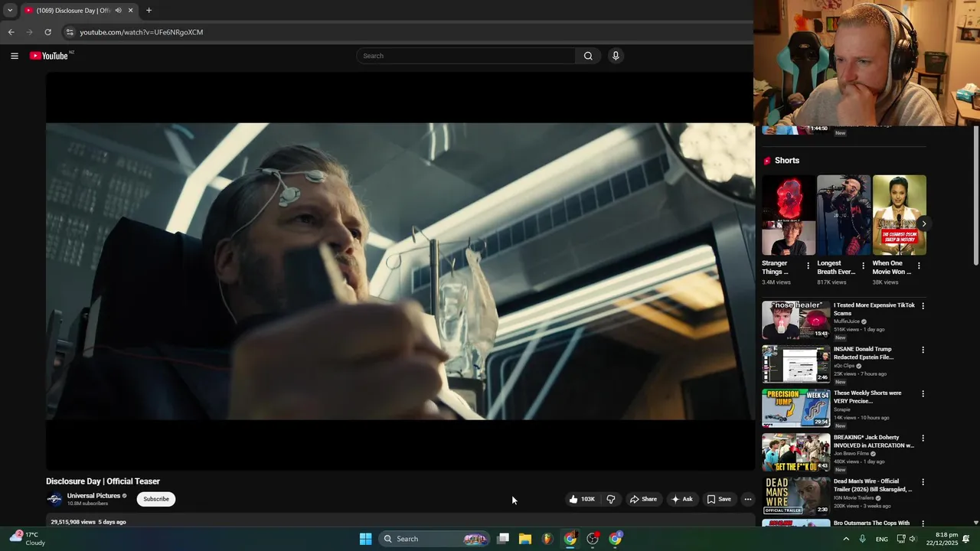The width and height of the screenshot is (980, 551).
Task: Go back in the browser
Action: pos(11,32)
